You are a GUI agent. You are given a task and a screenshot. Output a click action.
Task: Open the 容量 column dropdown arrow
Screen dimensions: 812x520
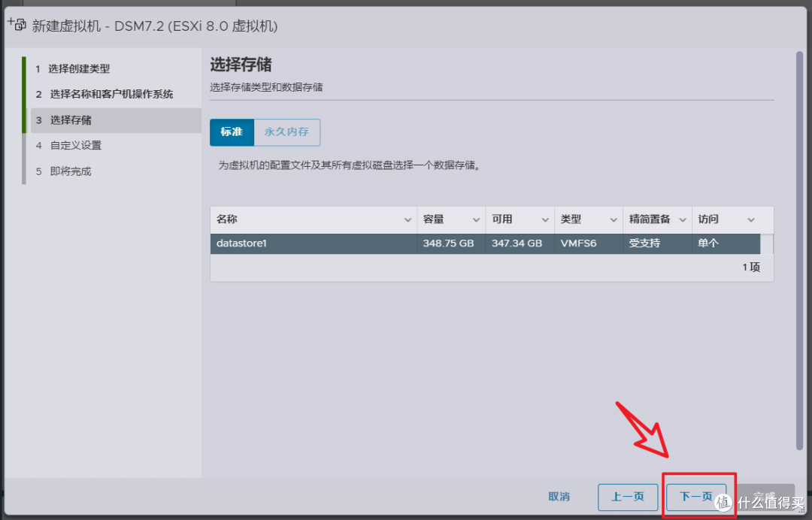coord(476,220)
